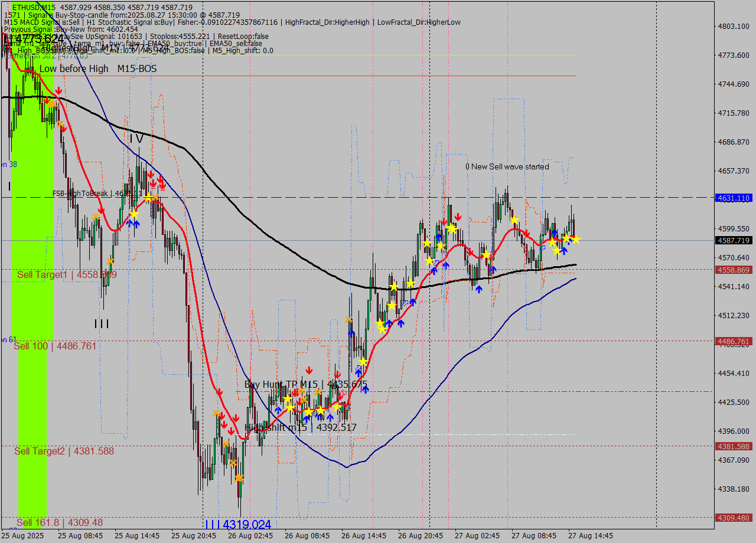The width and height of the screenshot is (756, 543).
Task: Click the blue III 4319.024 low marker
Action: click(x=238, y=524)
